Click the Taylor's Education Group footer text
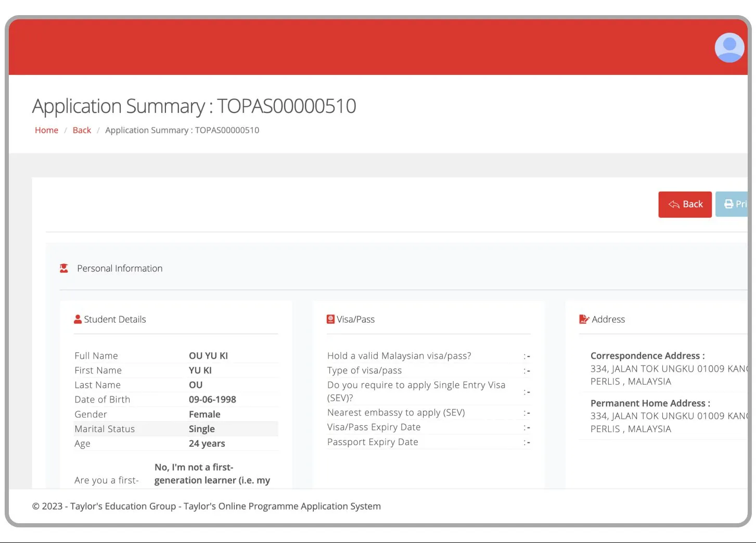The height and width of the screenshot is (543, 756). tap(206, 506)
